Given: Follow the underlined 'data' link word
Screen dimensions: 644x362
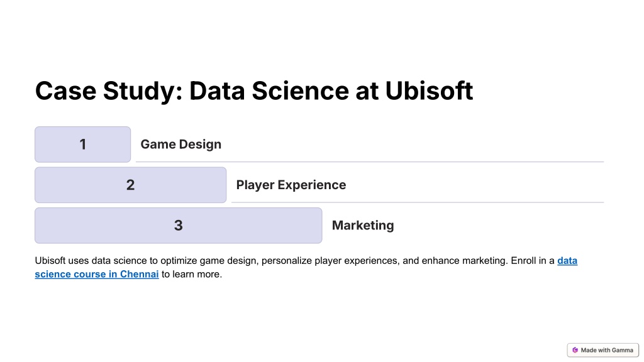Looking at the screenshot, I should 567,261.
